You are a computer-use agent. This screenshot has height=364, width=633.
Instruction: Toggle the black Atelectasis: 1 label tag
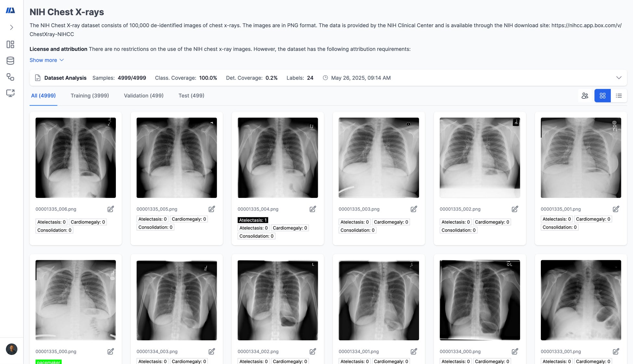click(x=253, y=220)
